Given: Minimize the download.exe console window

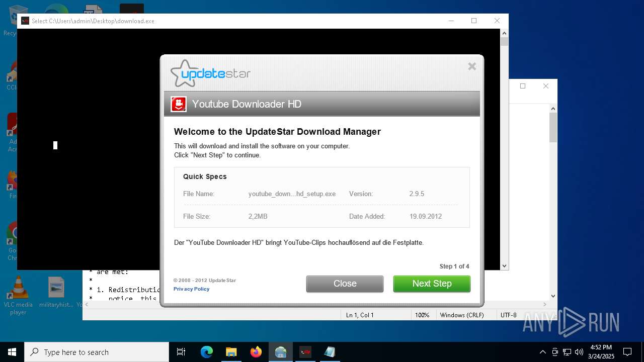Looking at the screenshot, I should coord(451,21).
